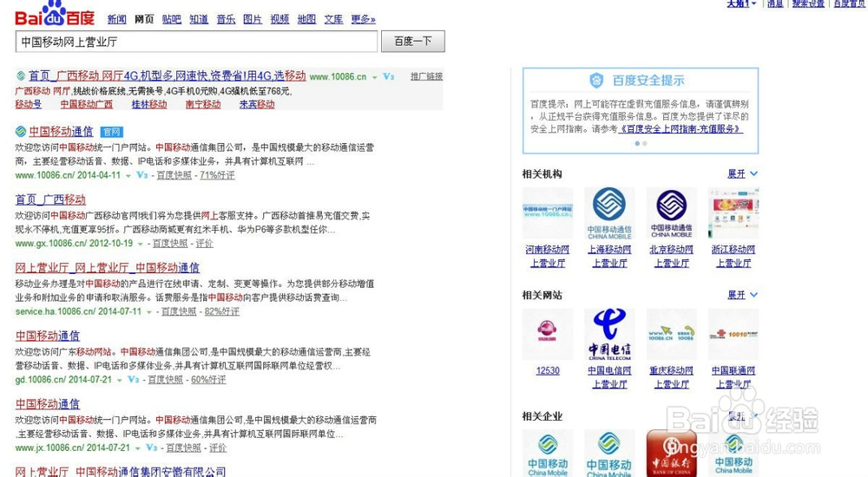Open 71%好评 rating link

click(217, 175)
